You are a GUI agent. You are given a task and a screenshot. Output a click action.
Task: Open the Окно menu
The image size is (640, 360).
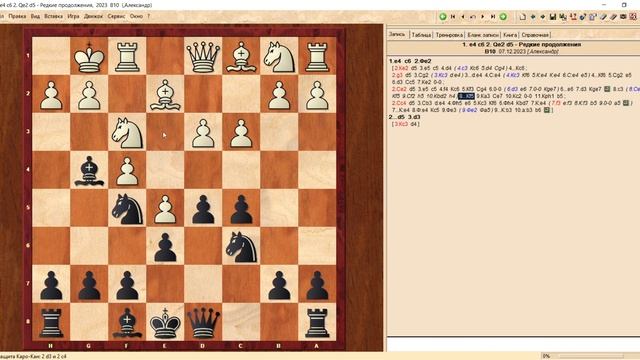click(136, 16)
